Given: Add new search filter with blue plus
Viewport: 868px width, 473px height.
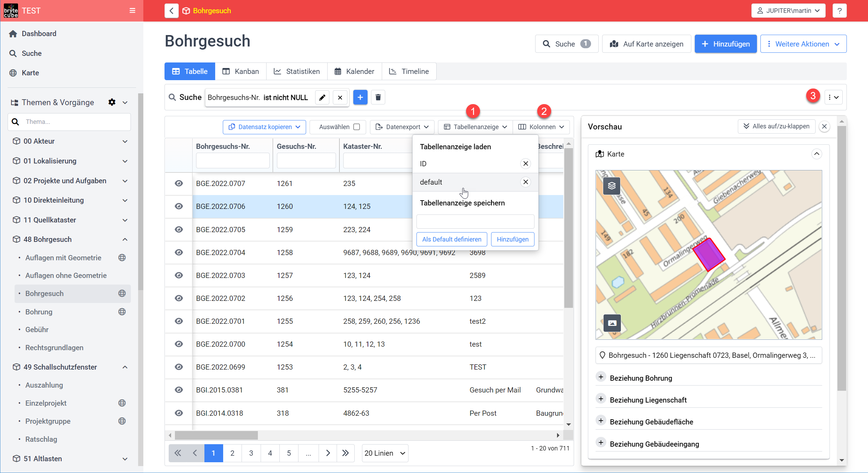Looking at the screenshot, I should pyautogui.click(x=360, y=98).
